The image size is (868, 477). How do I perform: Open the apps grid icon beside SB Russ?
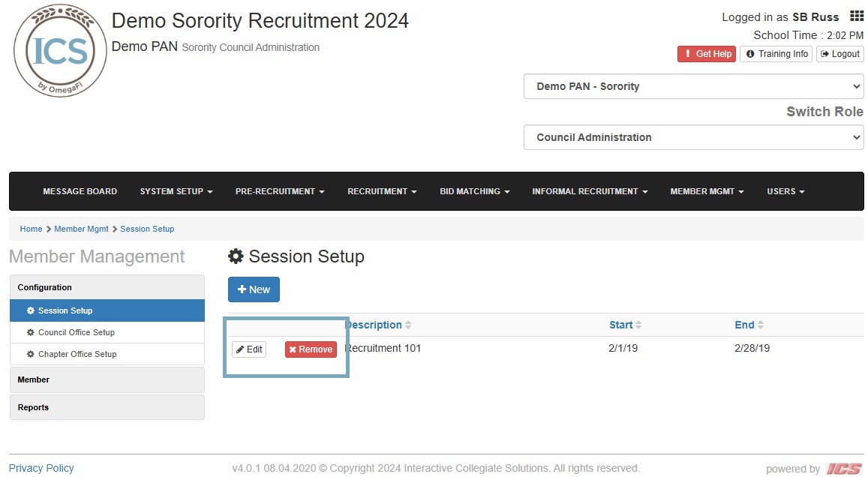[x=856, y=15]
